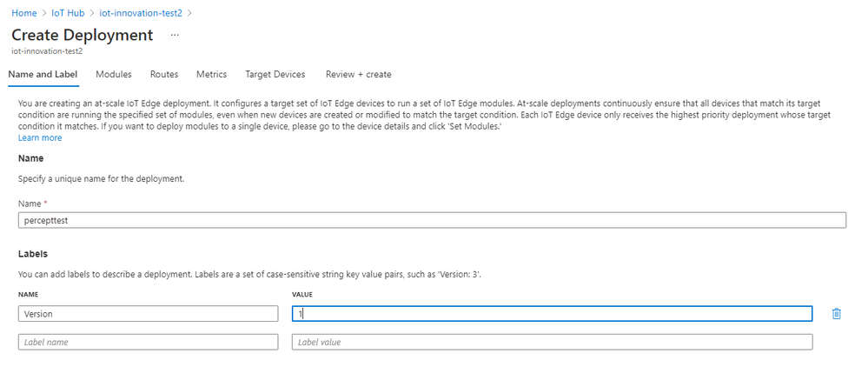Image resolution: width=868 pixels, height=387 pixels.
Task: Edit the label value field containing 1
Action: pos(552,314)
